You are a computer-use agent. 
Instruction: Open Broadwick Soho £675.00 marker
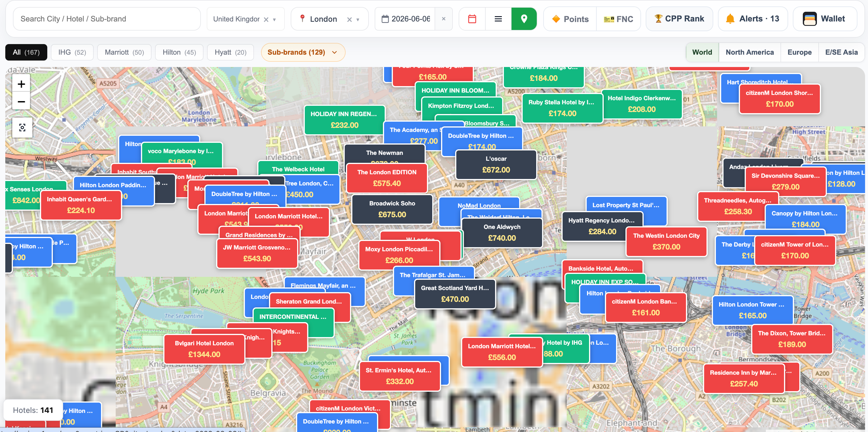coord(392,209)
